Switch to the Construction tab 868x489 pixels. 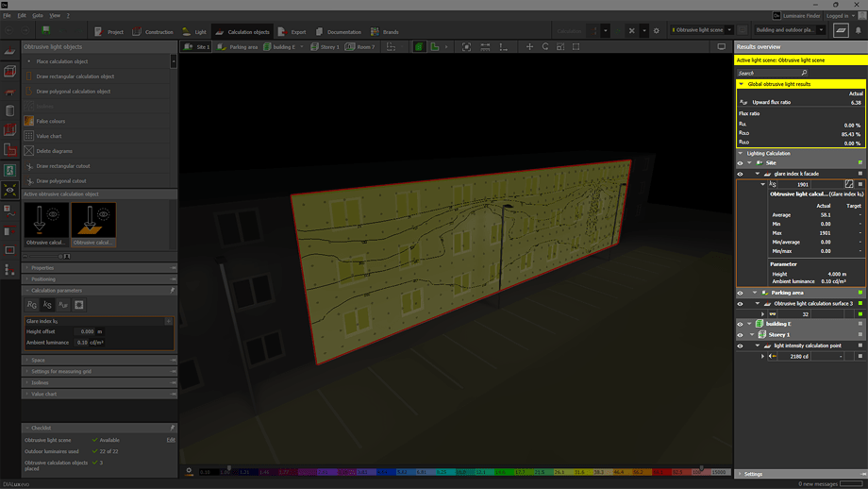[153, 32]
